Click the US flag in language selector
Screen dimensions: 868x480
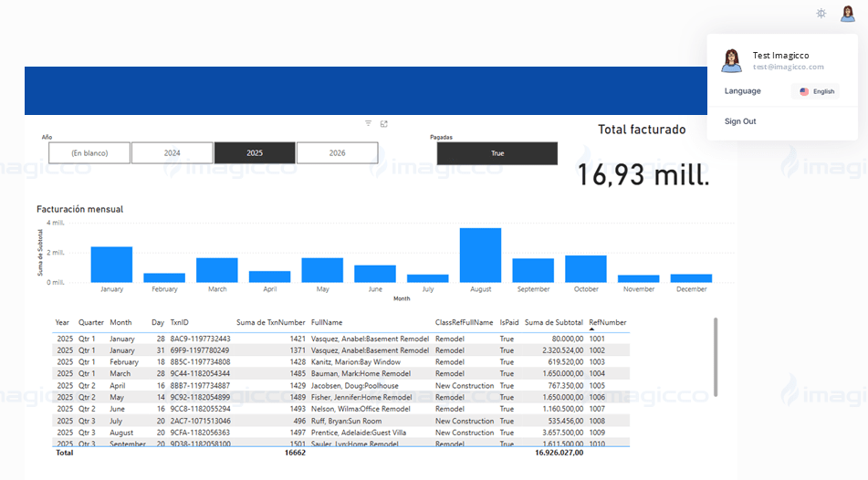coord(804,91)
